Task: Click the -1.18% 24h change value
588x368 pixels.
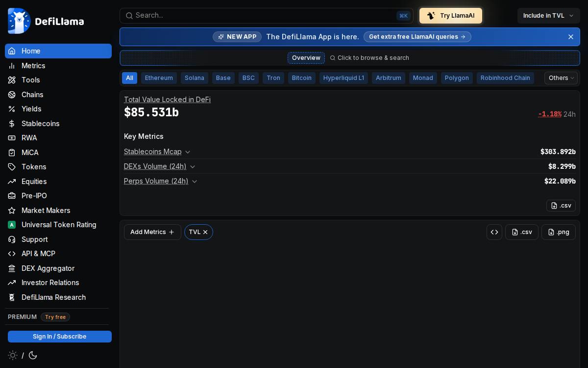Action: coord(550,114)
